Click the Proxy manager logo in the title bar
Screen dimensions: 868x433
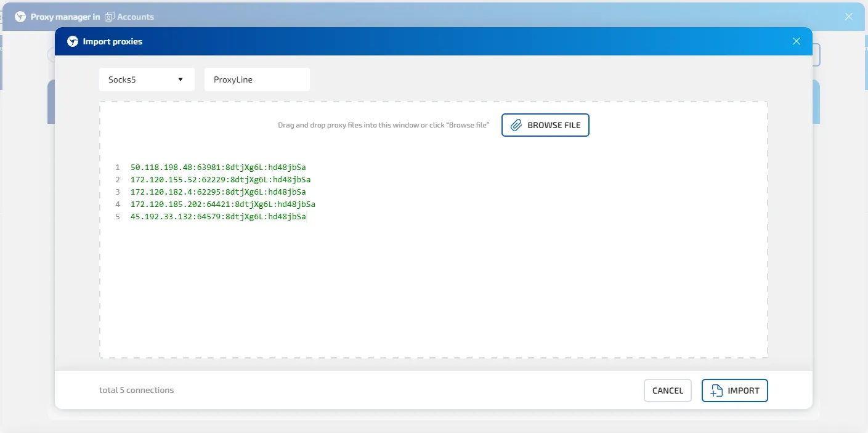click(20, 17)
